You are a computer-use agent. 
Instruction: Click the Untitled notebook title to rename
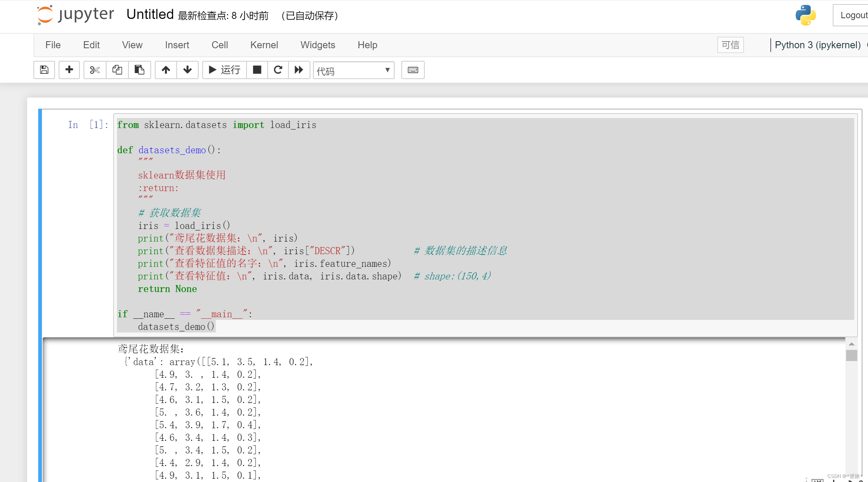(150, 14)
